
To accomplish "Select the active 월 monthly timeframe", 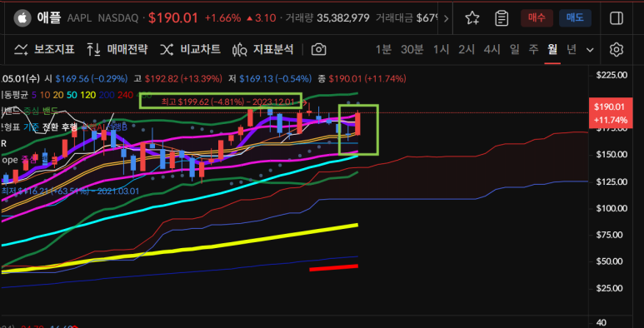I will point(552,50).
